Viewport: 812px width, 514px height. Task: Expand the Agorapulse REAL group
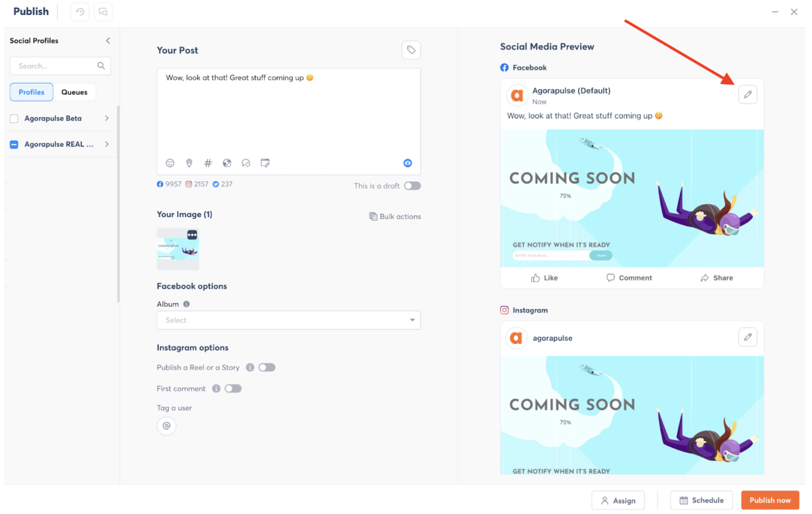[x=107, y=144]
